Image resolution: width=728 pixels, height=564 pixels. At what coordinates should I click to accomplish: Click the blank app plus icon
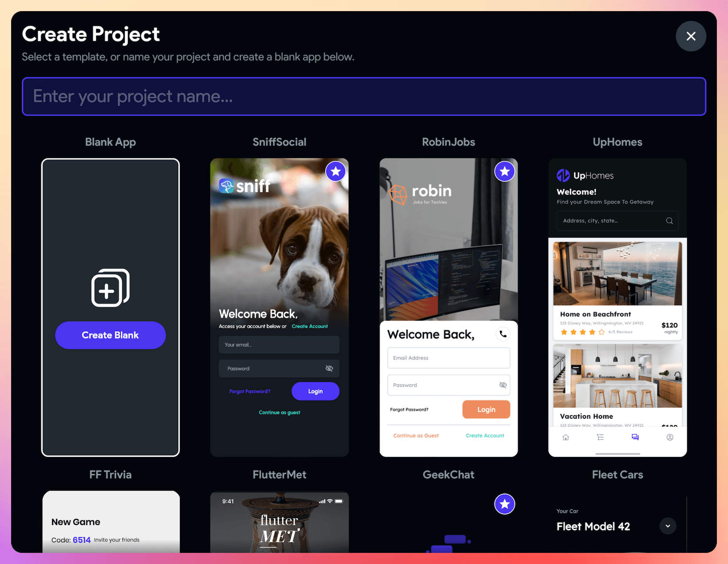(x=110, y=288)
